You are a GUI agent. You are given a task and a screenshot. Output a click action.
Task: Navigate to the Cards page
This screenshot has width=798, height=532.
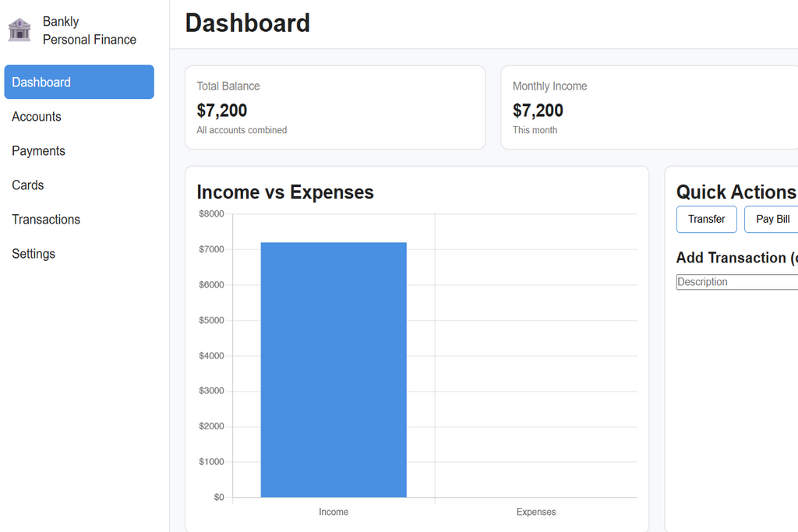[x=27, y=185]
